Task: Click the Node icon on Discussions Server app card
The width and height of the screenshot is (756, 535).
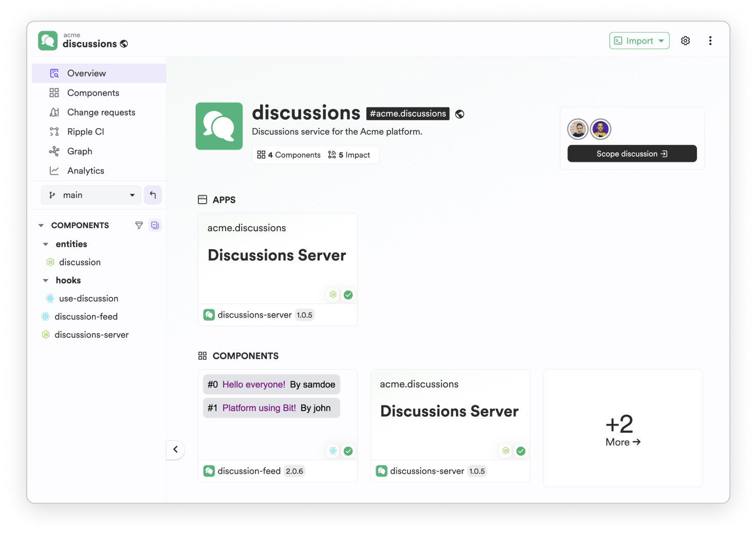Action: click(x=333, y=294)
